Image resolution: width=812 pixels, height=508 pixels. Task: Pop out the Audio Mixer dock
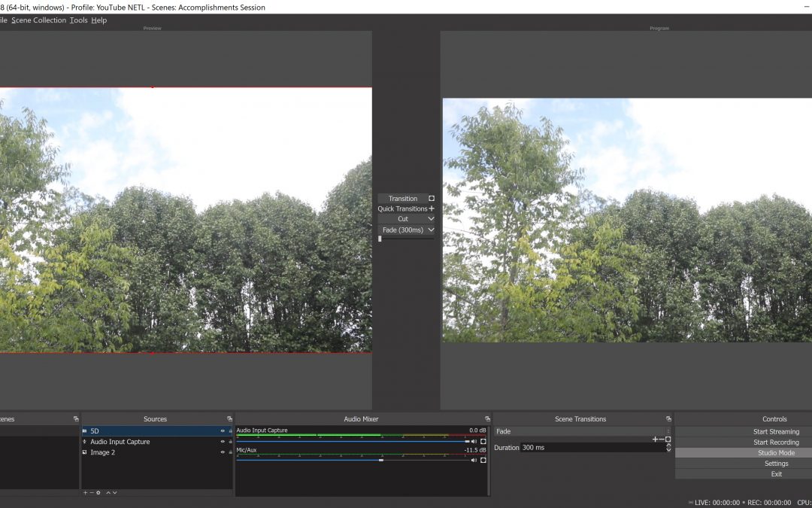pos(487,419)
